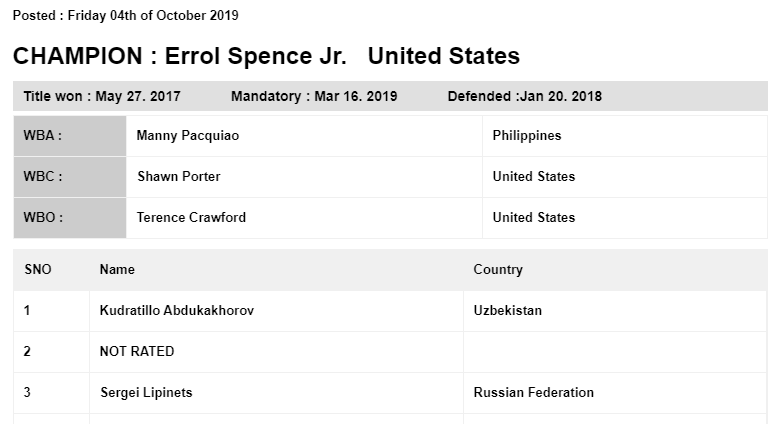Click the Defended Jan 20. 2018 text

coord(525,96)
